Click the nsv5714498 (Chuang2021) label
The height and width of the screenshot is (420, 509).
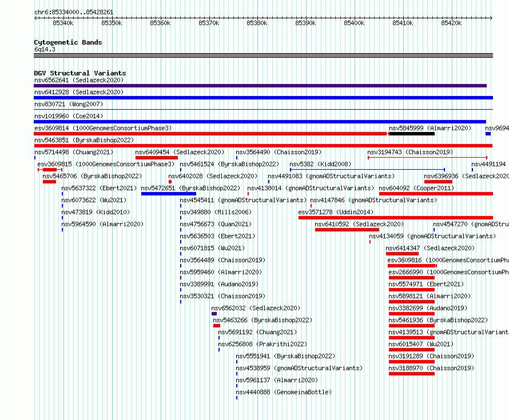[74, 152]
